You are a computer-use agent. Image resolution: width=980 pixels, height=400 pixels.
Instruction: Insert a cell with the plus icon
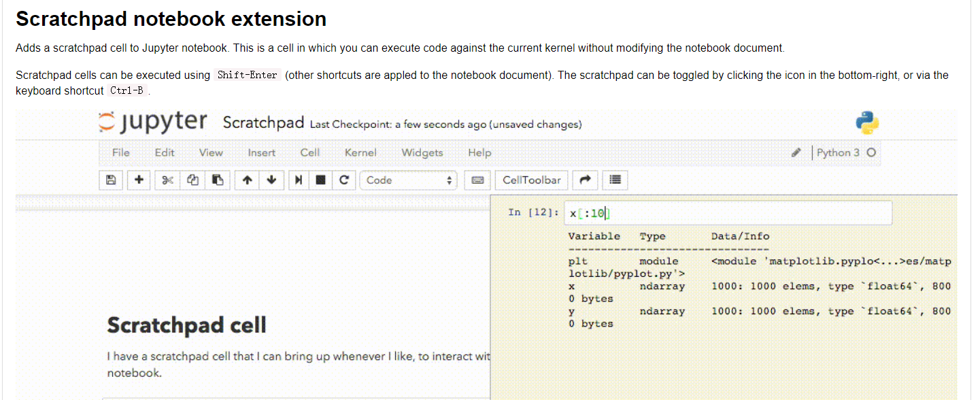pyautogui.click(x=139, y=180)
